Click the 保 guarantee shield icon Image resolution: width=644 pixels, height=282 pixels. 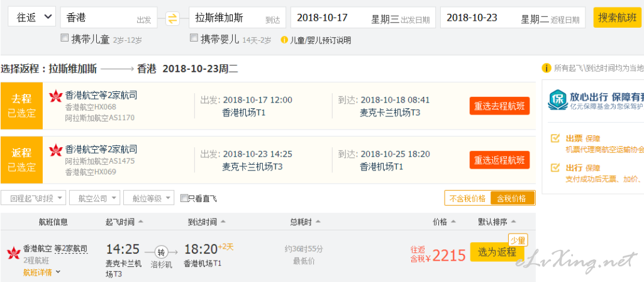click(x=558, y=100)
